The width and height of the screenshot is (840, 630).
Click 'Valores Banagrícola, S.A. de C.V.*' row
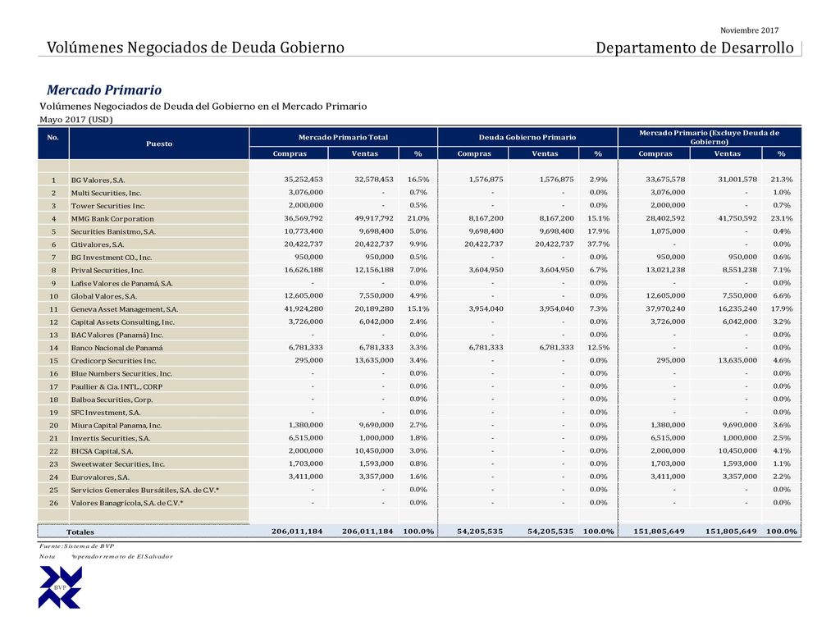pyautogui.click(x=127, y=503)
